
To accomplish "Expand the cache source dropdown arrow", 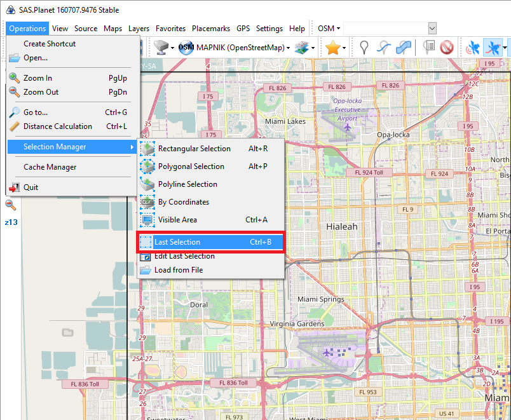I will pos(172,48).
